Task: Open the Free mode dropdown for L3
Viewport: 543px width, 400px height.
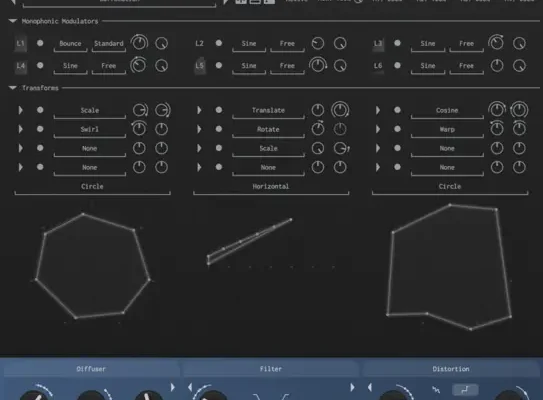Action: point(466,44)
